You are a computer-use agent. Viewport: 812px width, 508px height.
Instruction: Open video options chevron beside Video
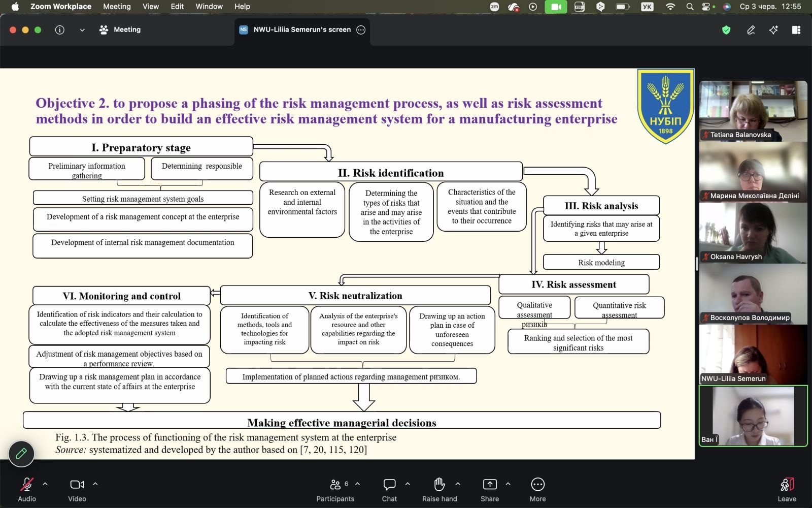coord(95,484)
